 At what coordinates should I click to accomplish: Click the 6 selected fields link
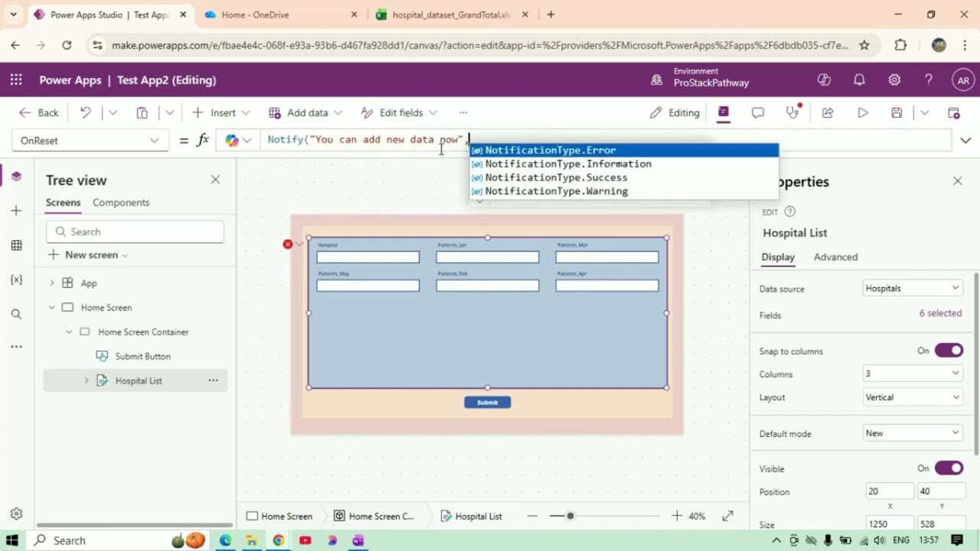point(940,313)
